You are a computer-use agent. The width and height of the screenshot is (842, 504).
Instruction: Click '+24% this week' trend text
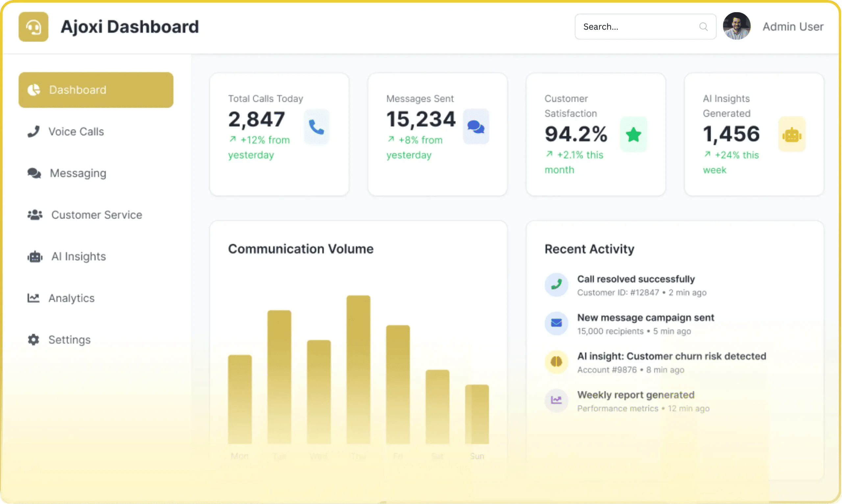point(731,163)
